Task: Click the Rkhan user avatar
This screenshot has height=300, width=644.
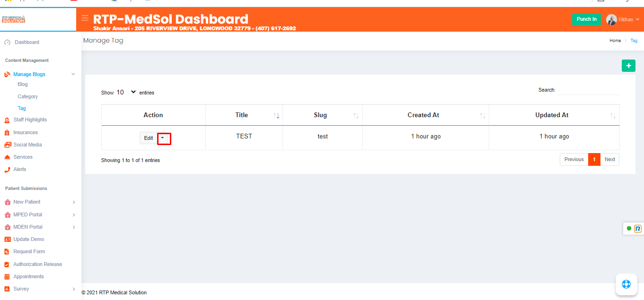Action: 611,19
